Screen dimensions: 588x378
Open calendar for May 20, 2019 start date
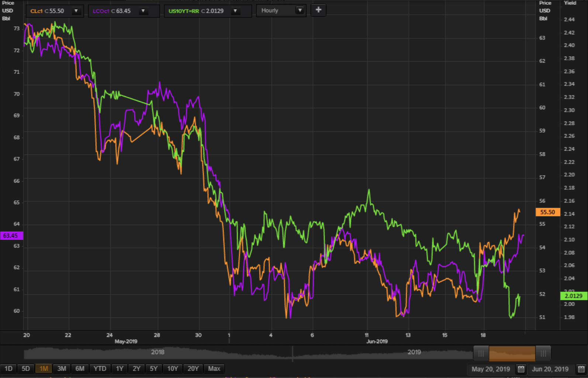[x=521, y=369]
